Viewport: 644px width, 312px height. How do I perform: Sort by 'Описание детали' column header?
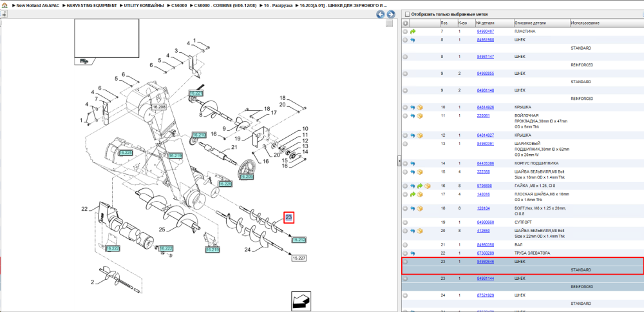point(542,23)
